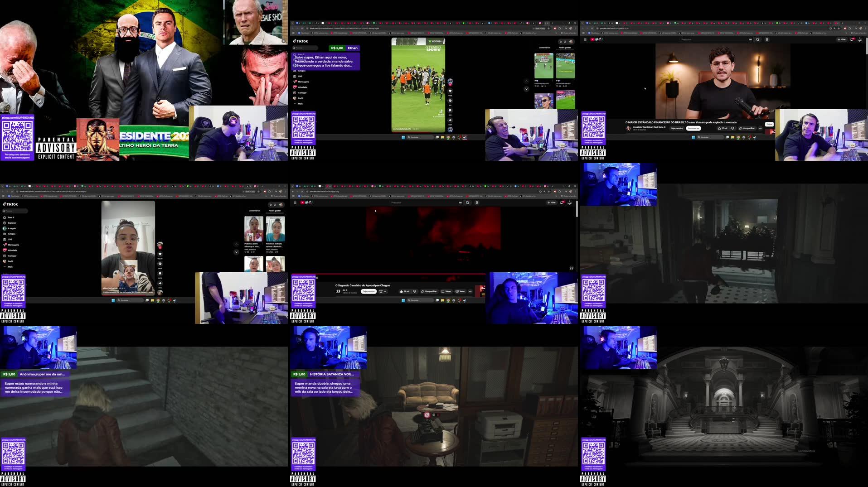Screen dimensions: 868x487
Task: Click the Compartilhar share icon on YouTube
Action: (x=429, y=291)
